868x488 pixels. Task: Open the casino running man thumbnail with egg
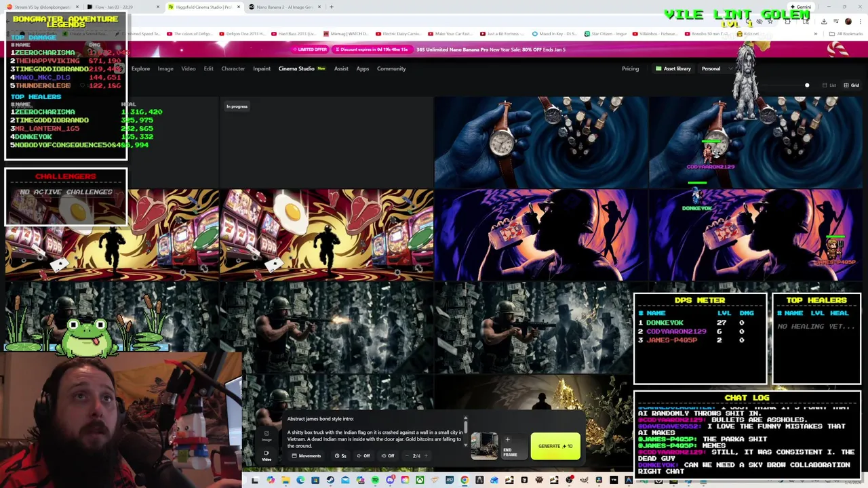pyautogui.click(x=326, y=235)
